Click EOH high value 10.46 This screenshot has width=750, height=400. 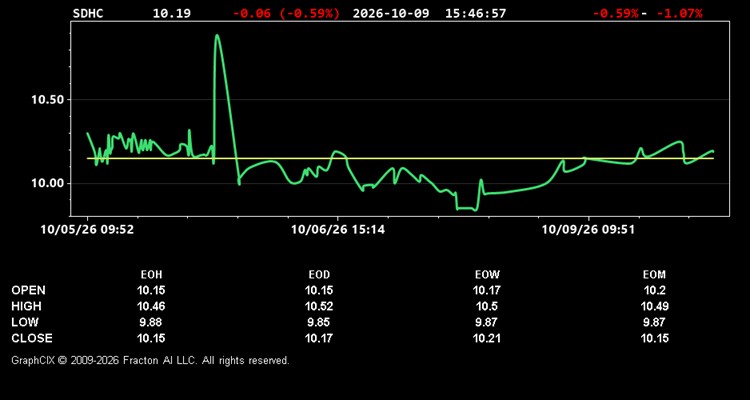[x=151, y=306]
